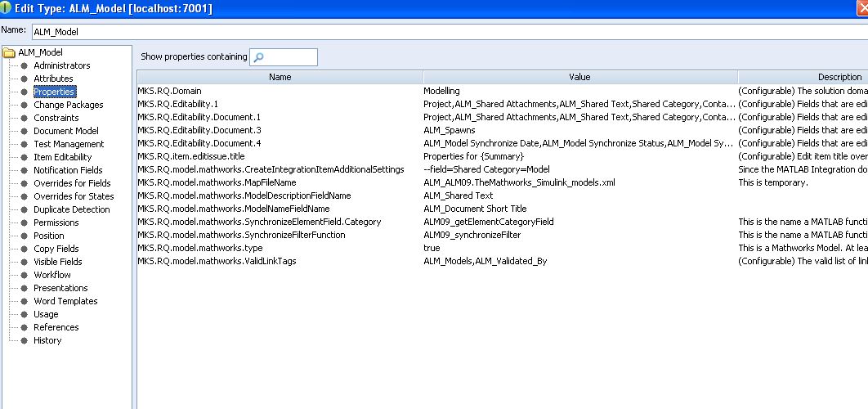Close the Edit Type window
The width and height of the screenshot is (868, 409).
coord(861,8)
